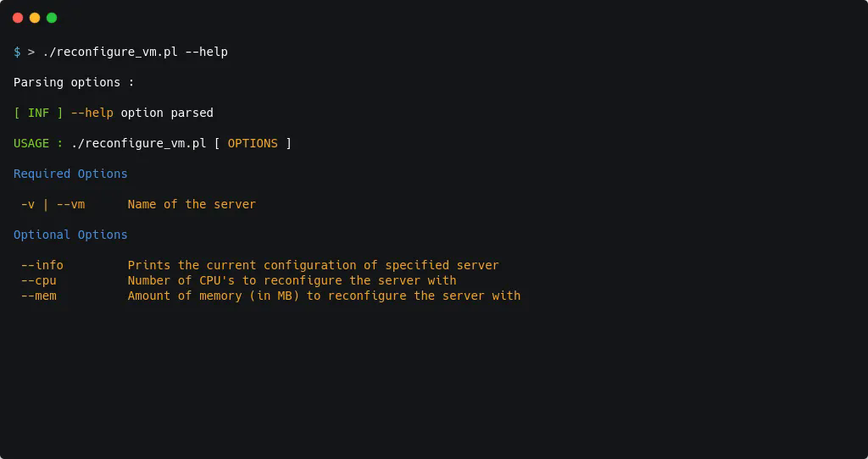Click the red close window button

(18, 18)
